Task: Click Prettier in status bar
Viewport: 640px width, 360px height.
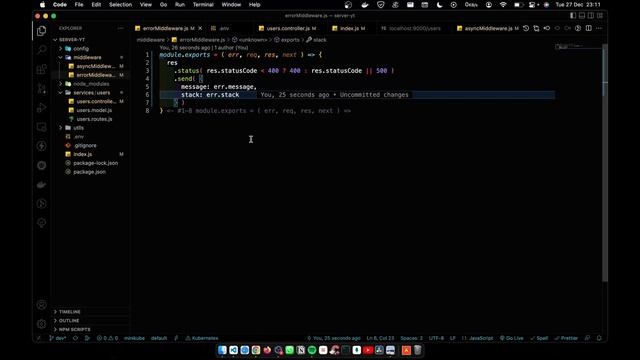Action: pos(566,338)
